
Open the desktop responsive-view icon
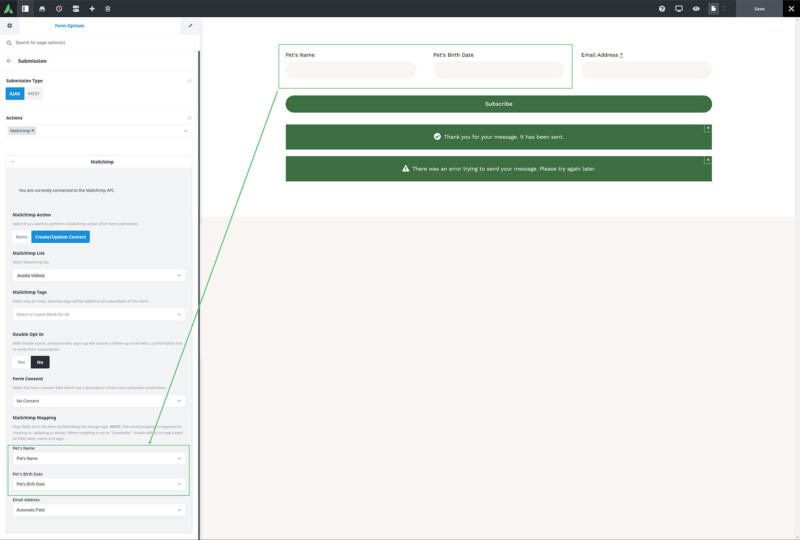[x=679, y=9]
